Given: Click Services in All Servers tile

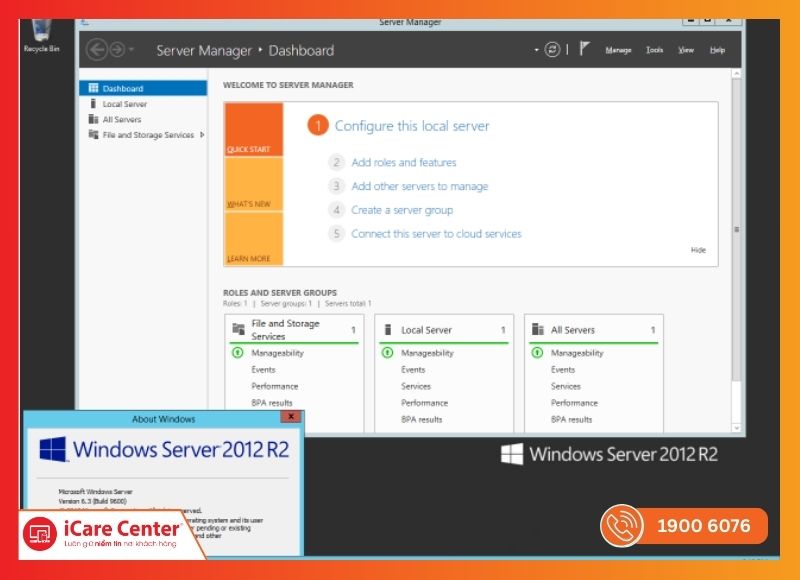Looking at the screenshot, I should point(566,386).
